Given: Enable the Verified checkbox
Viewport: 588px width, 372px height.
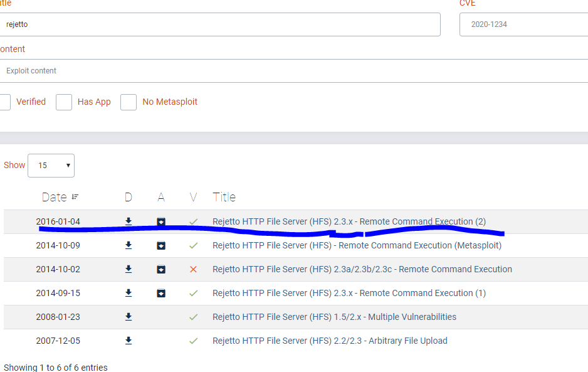Looking at the screenshot, I should [4, 102].
